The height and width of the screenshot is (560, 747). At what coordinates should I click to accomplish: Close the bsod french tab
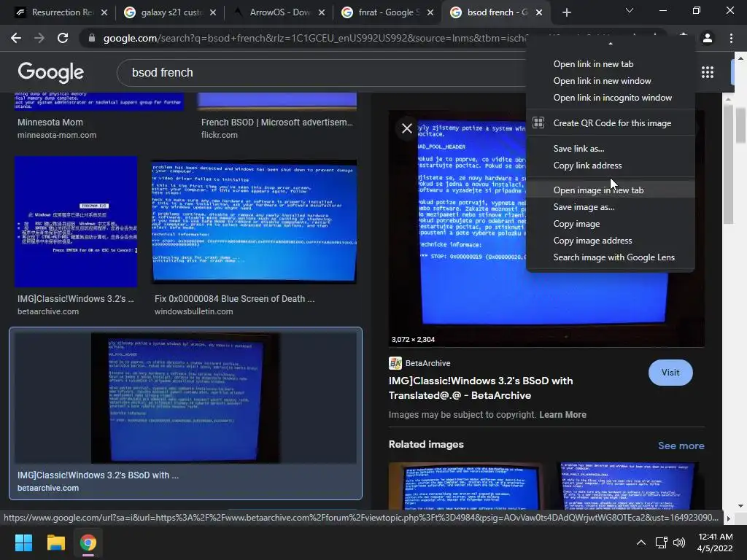pyautogui.click(x=539, y=12)
